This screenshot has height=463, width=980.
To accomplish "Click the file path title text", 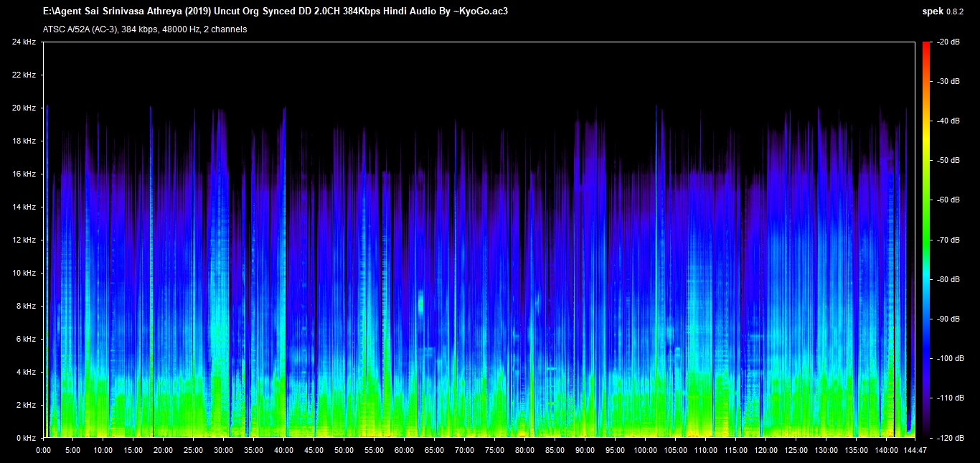I will click(275, 11).
